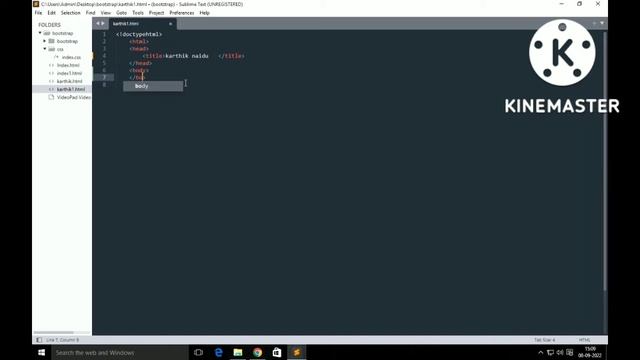
Task: Open karthik.html in the sidebar
Action: (x=69, y=81)
